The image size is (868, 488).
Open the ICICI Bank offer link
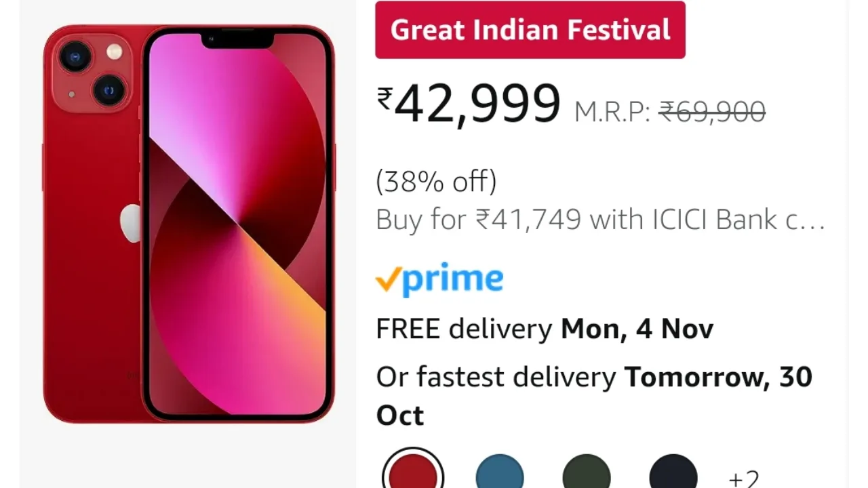click(x=600, y=220)
